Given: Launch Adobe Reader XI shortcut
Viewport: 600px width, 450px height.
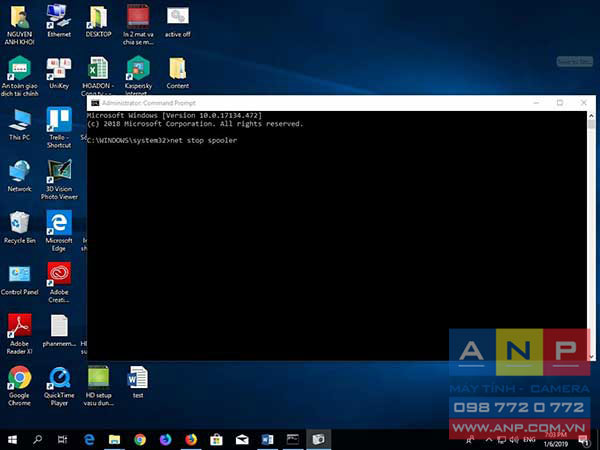Looking at the screenshot, I should (20, 326).
